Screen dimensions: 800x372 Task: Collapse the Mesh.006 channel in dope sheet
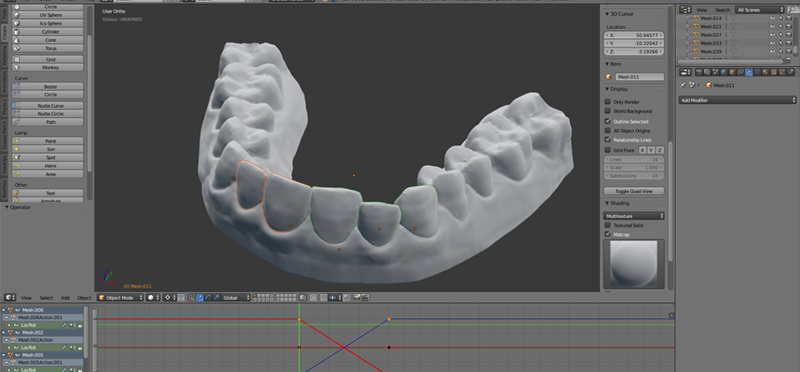[x=4, y=310]
